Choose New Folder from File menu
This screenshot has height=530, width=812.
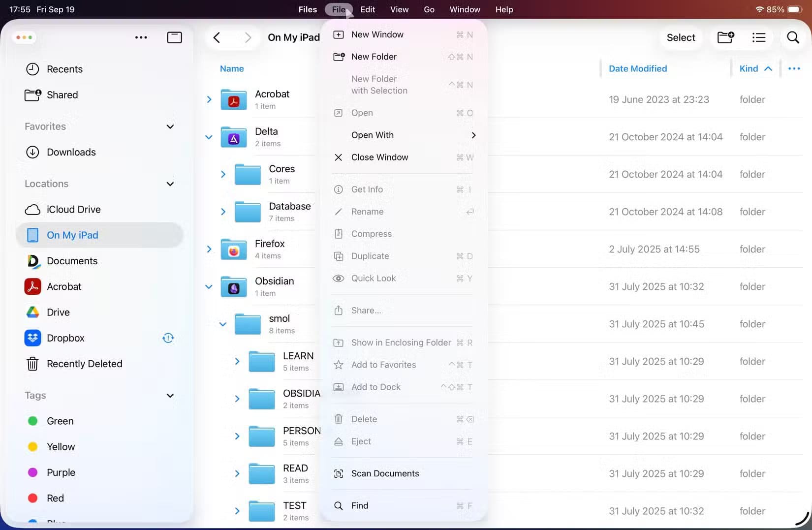(x=404, y=57)
